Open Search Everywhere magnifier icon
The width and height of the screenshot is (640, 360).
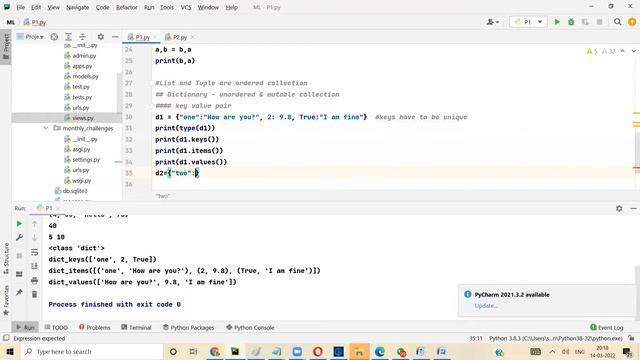(618, 22)
